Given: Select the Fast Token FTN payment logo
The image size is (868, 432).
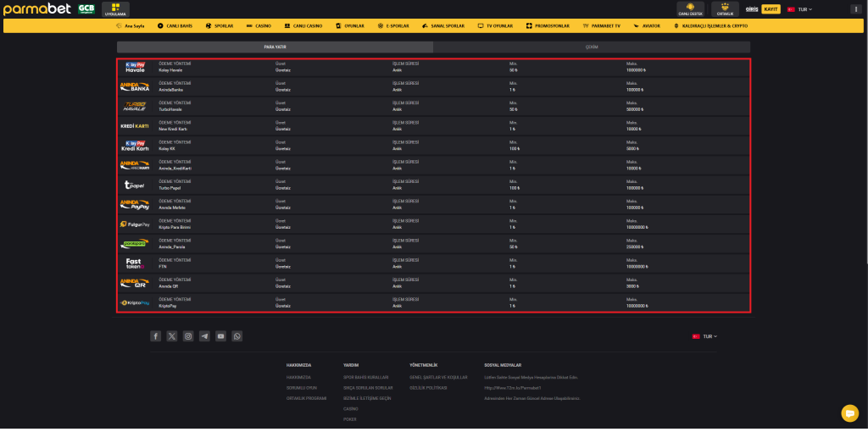Looking at the screenshot, I should point(136,263).
